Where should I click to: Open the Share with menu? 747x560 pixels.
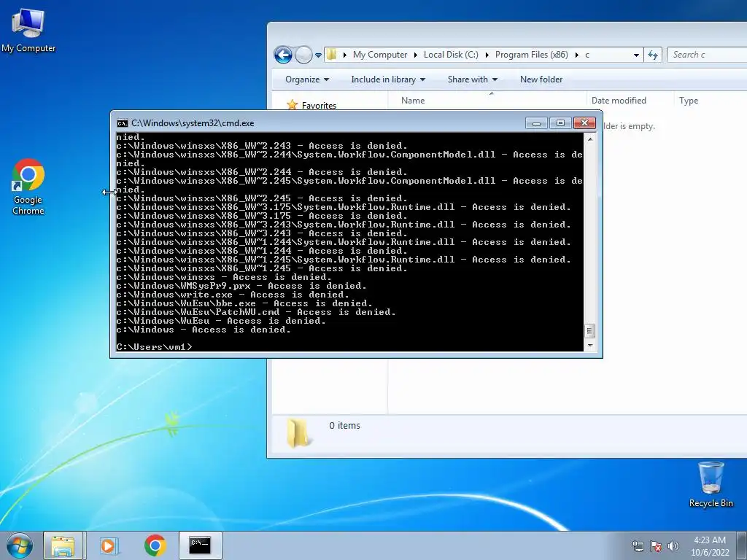472,79
